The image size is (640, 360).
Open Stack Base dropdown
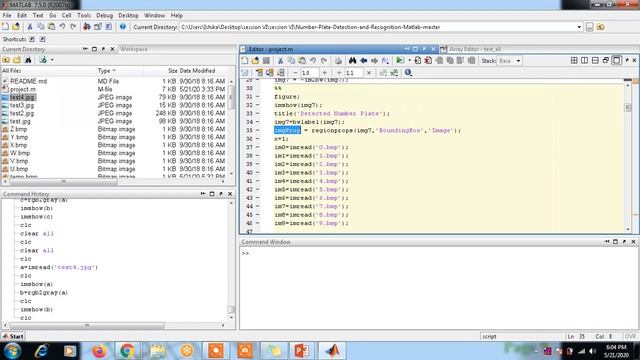(x=518, y=61)
